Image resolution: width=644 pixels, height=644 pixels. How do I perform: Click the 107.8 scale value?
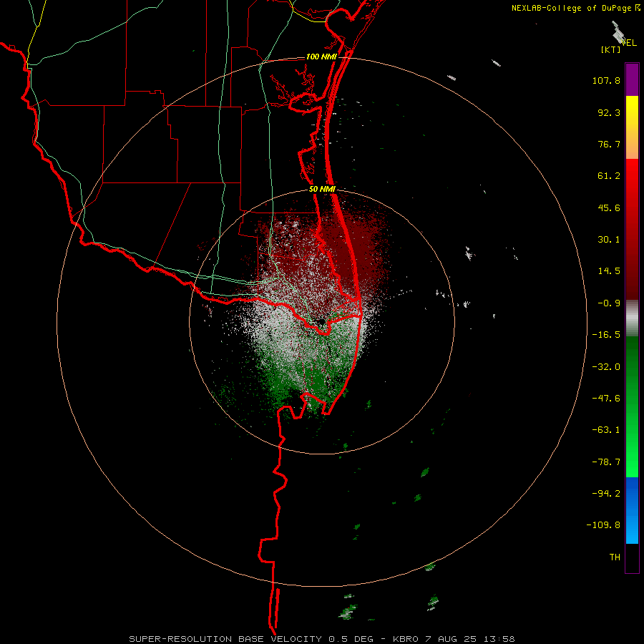point(606,80)
